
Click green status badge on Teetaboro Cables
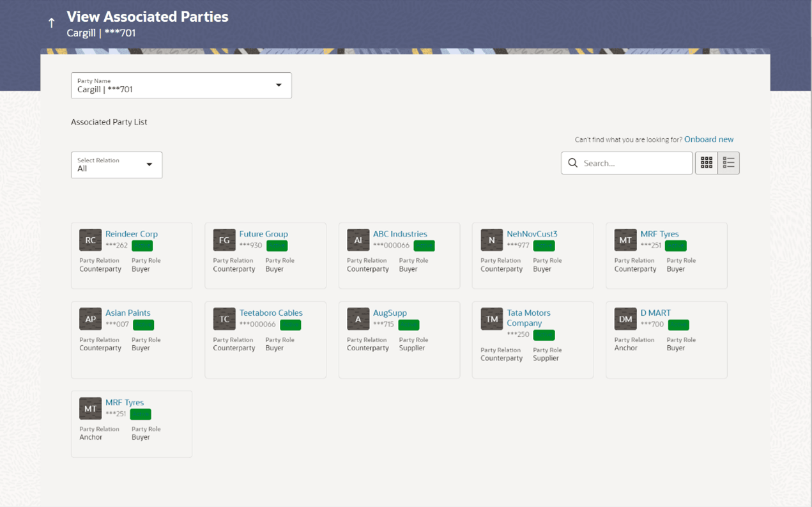tap(290, 325)
